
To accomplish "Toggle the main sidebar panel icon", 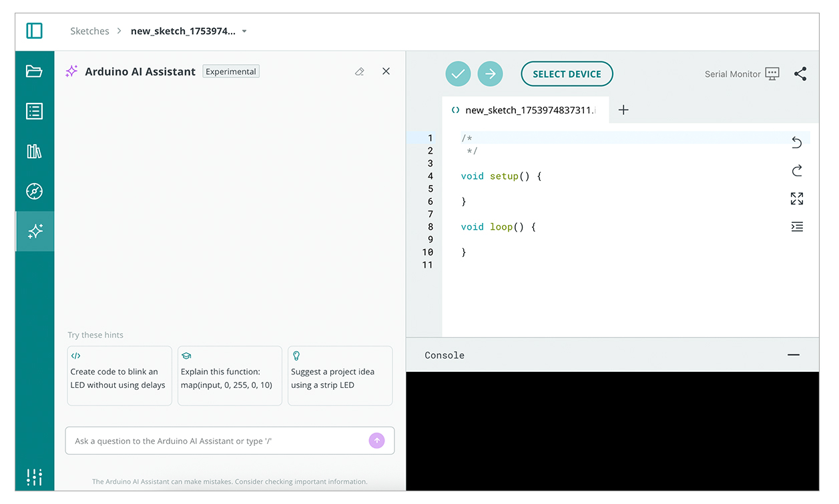I will pyautogui.click(x=34, y=31).
